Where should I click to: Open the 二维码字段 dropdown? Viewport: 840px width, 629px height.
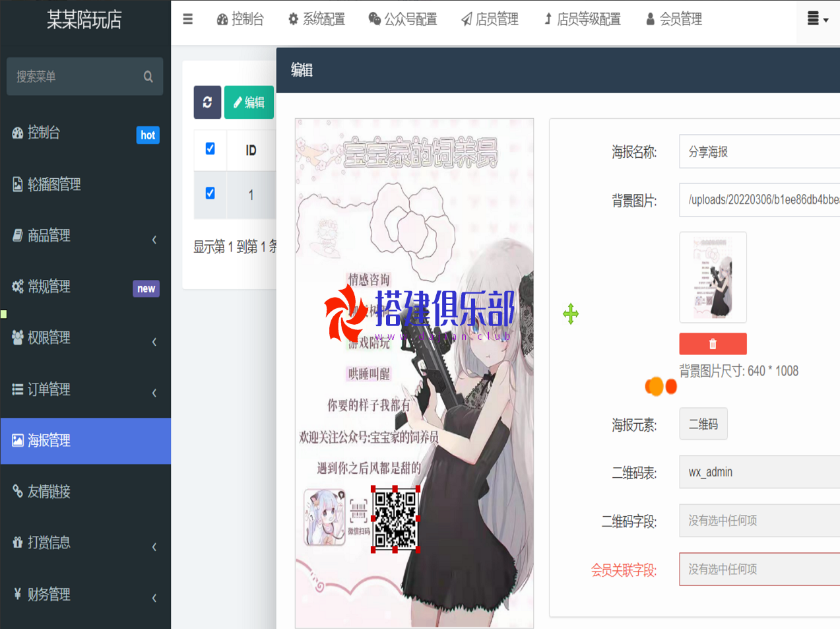759,521
